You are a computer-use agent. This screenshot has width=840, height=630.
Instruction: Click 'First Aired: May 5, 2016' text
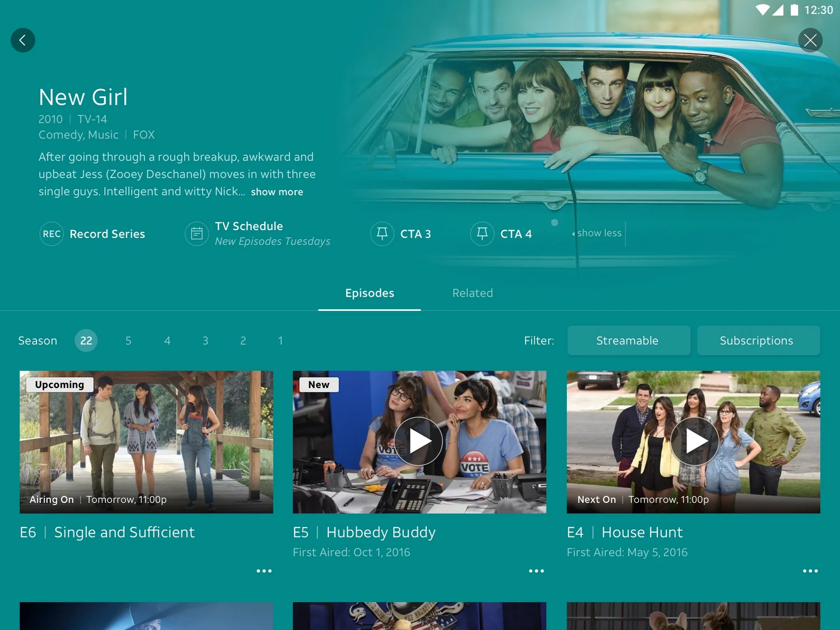(627, 552)
